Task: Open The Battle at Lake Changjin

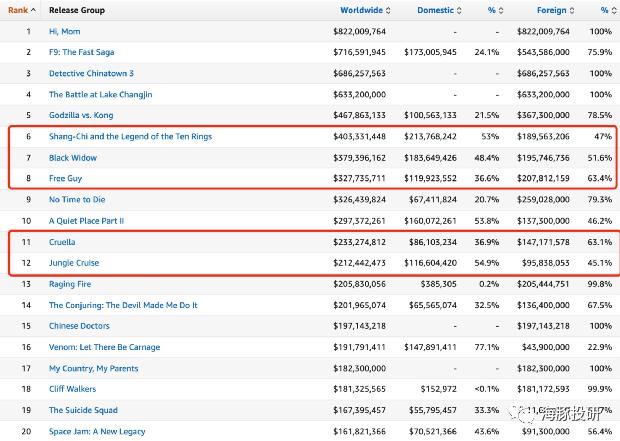Action: pos(100,94)
